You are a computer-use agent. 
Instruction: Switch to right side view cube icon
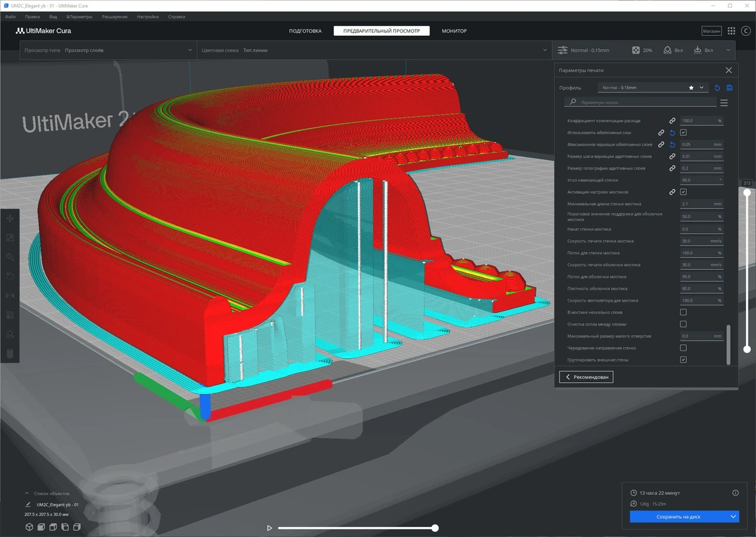coord(77,528)
